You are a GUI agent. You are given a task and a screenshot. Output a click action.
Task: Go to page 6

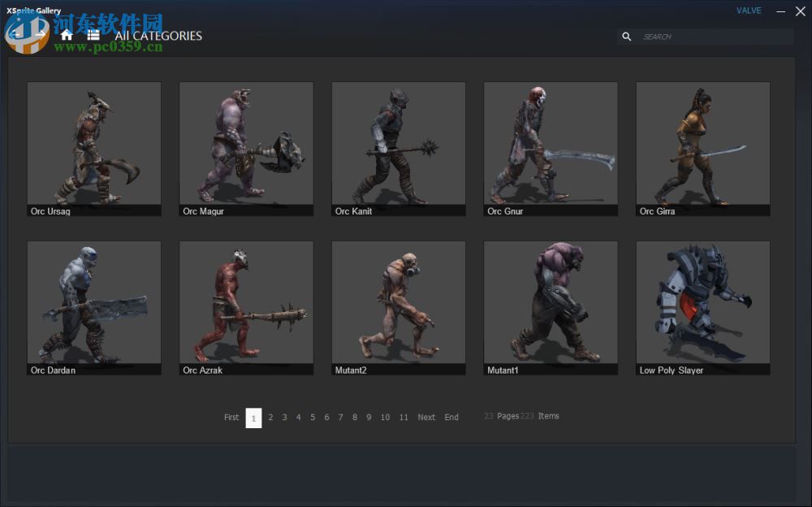326,418
